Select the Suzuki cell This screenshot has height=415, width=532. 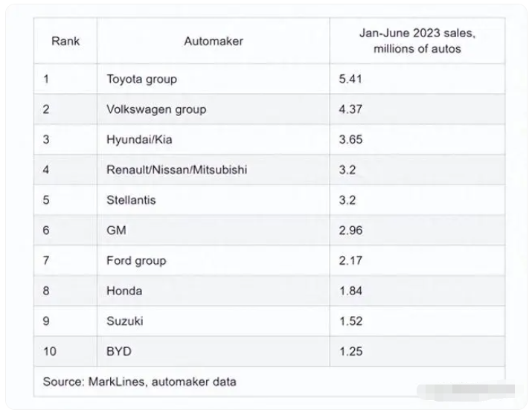[x=126, y=321]
